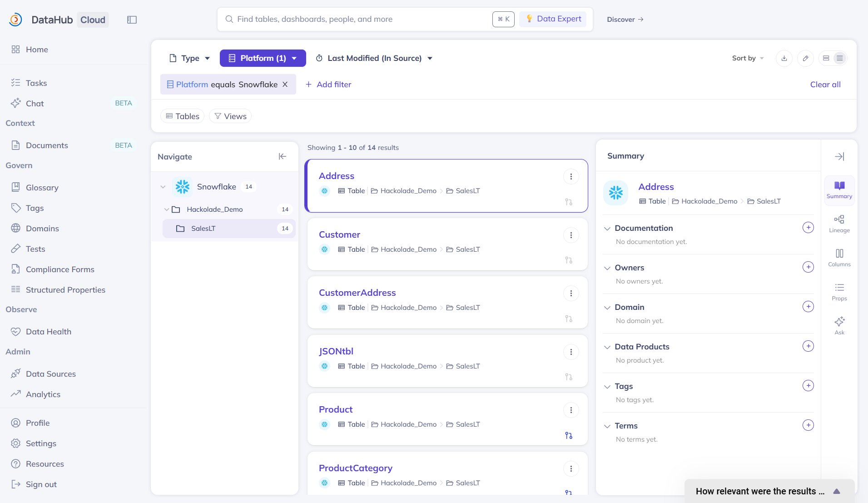
Task: Switch to card view toggle
Action: click(826, 58)
